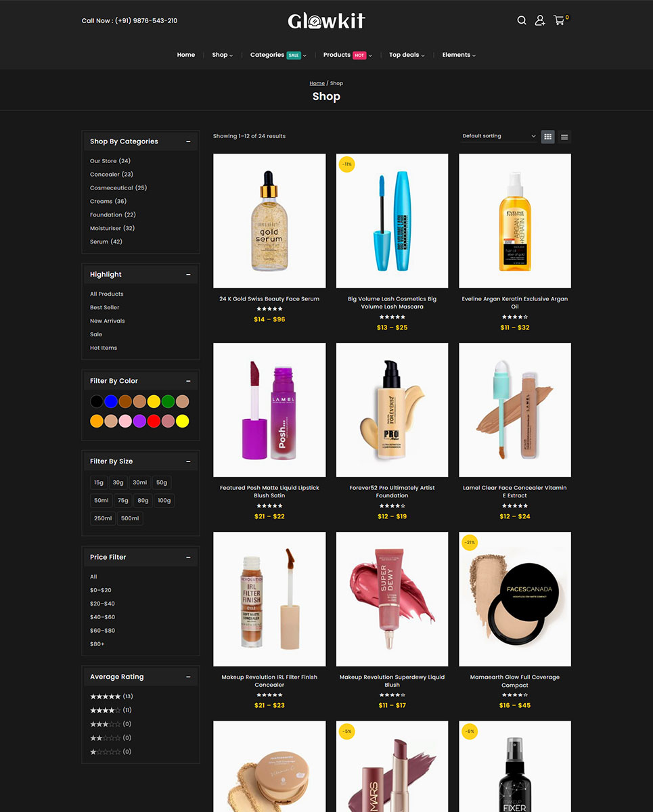
Task: Click the Glowkit logo
Action: point(326,21)
